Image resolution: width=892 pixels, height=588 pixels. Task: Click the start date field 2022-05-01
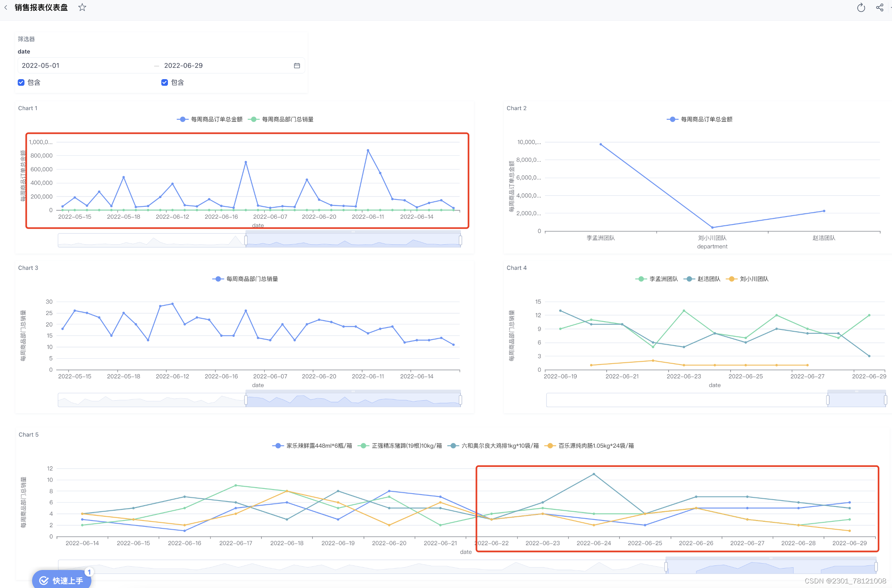coord(85,65)
